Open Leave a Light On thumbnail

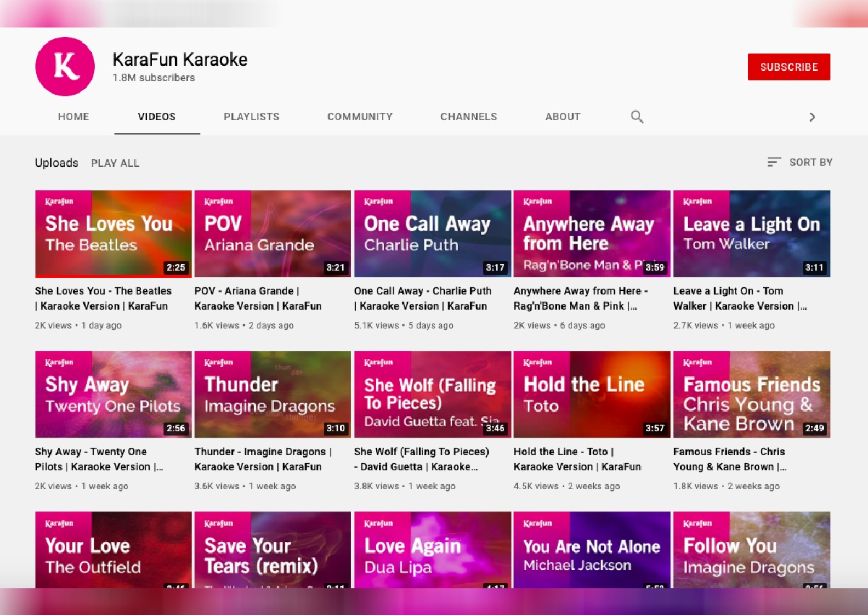(x=752, y=234)
